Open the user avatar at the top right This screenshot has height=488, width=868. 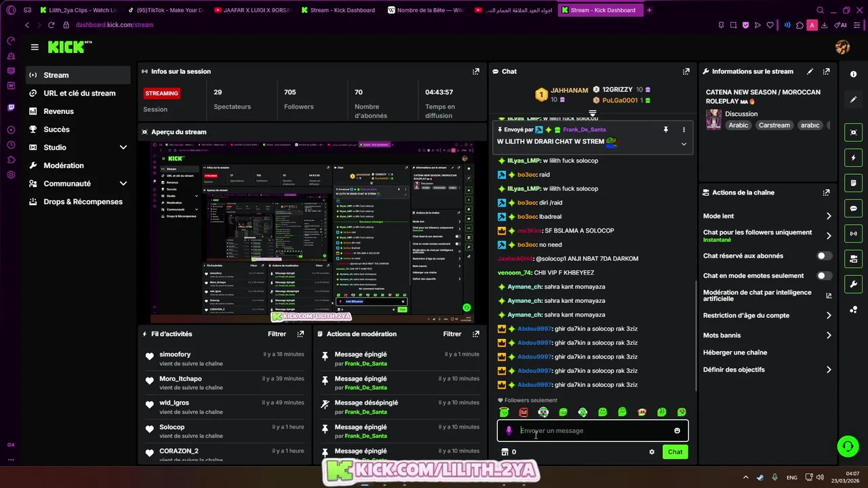click(x=843, y=47)
